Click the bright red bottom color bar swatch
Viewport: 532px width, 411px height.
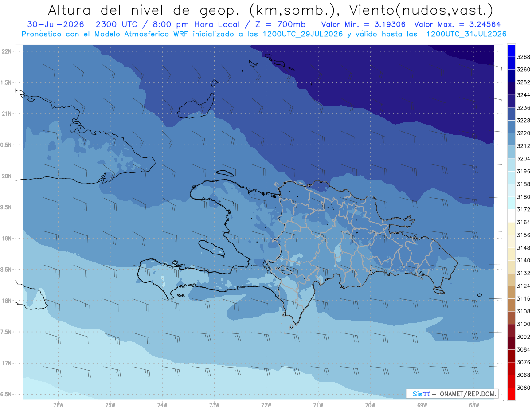click(511, 394)
